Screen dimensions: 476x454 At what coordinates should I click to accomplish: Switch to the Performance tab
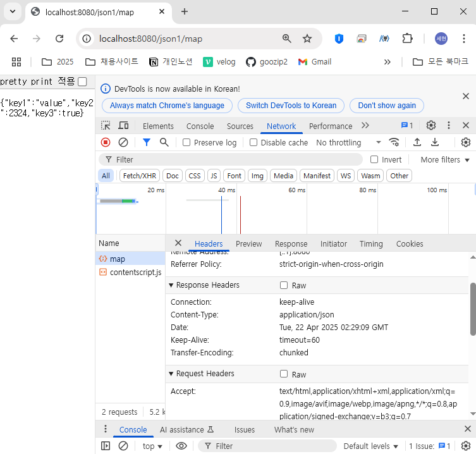click(x=331, y=126)
